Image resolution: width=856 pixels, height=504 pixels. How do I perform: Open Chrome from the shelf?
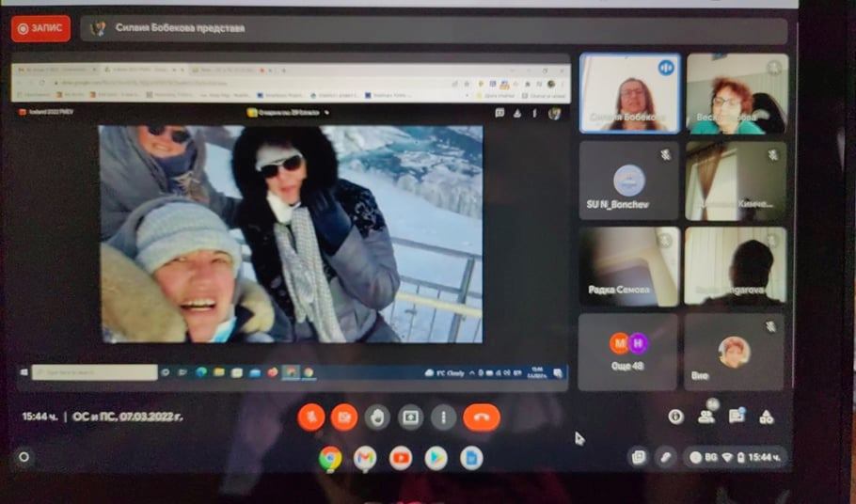click(x=330, y=458)
